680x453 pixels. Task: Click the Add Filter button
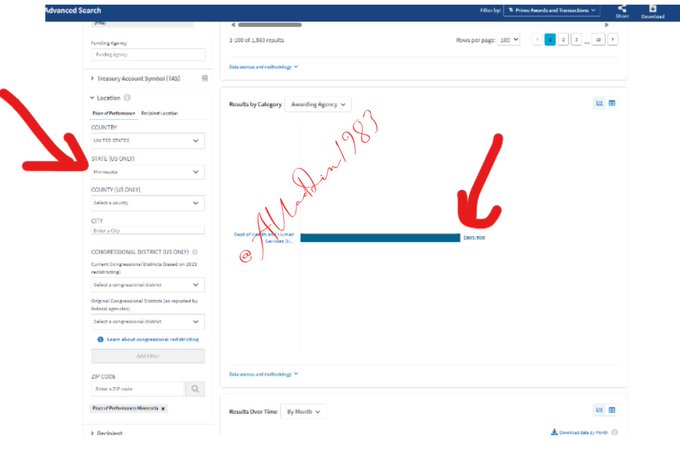pos(147,356)
